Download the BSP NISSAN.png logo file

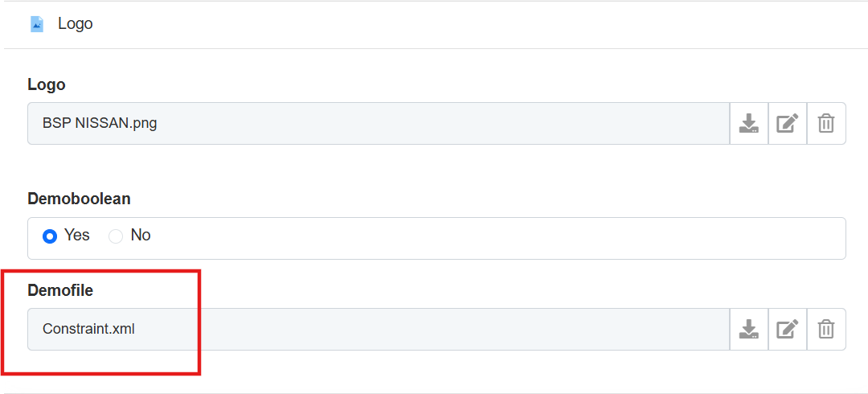pos(749,124)
